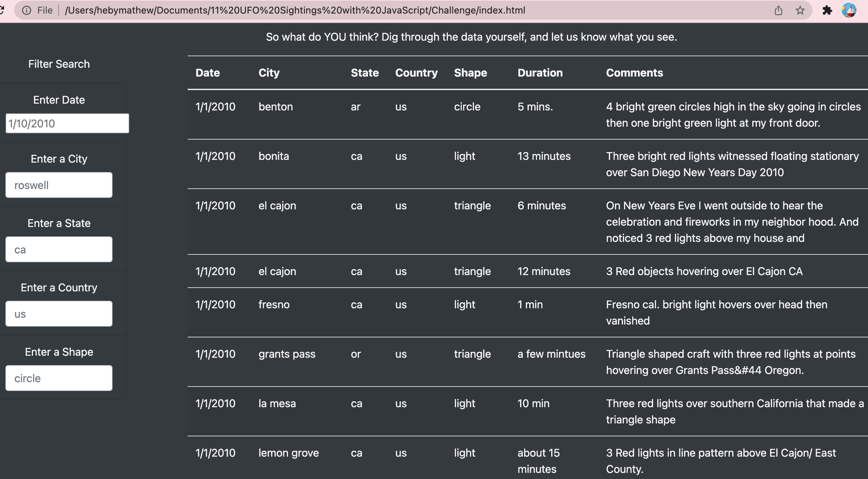
Task: Click the state filter showing ca
Action: (x=59, y=249)
